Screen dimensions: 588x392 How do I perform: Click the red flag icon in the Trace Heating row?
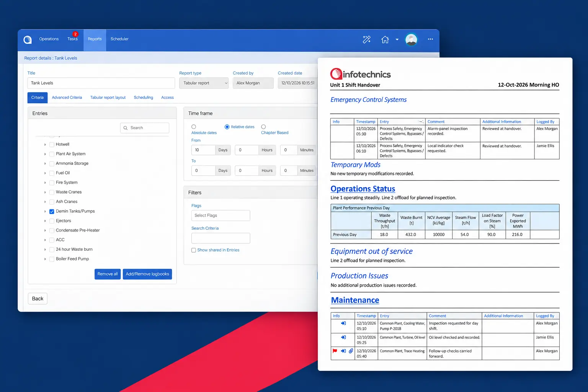(335, 351)
